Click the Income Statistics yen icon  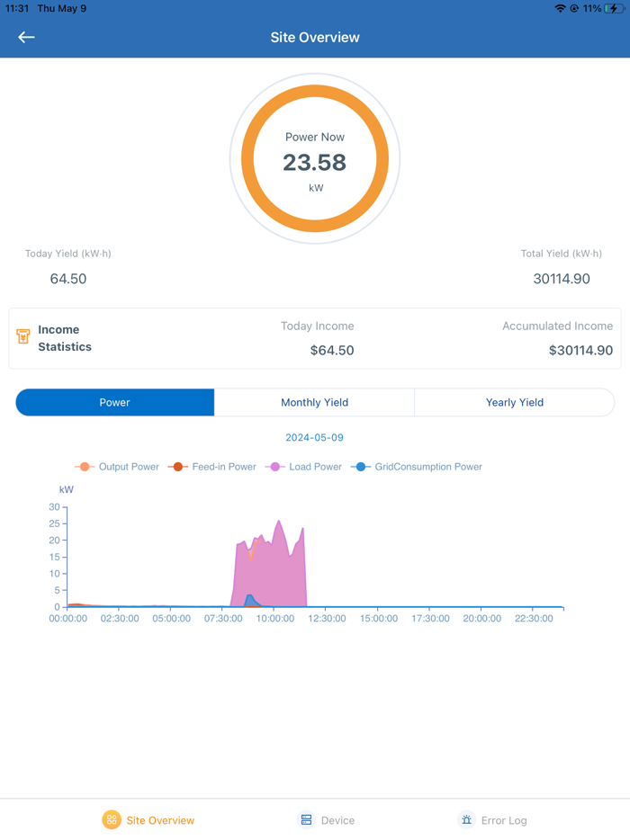coord(23,335)
